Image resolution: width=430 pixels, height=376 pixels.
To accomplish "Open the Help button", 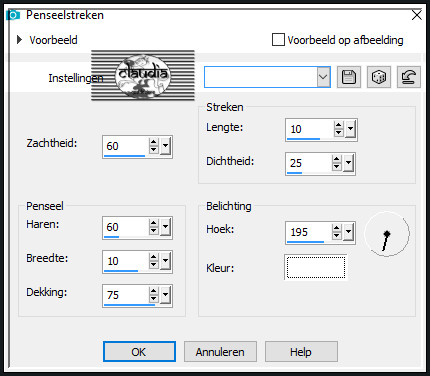I will coord(301,352).
